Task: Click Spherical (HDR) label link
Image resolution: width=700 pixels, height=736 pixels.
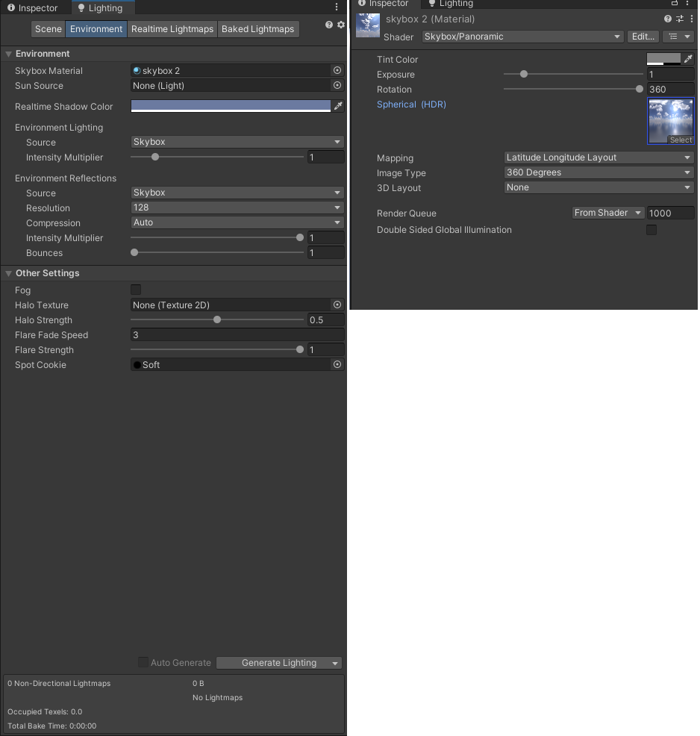Action: (x=411, y=105)
